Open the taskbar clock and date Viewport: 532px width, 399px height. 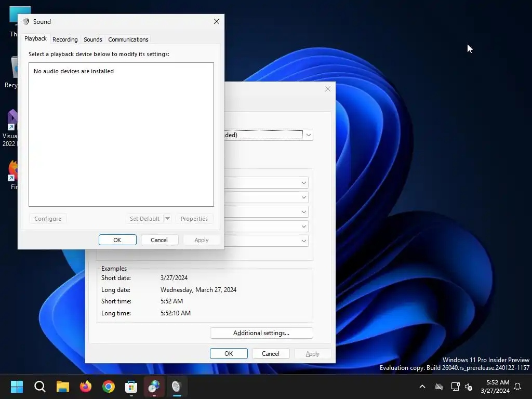(x=495, y=387)
